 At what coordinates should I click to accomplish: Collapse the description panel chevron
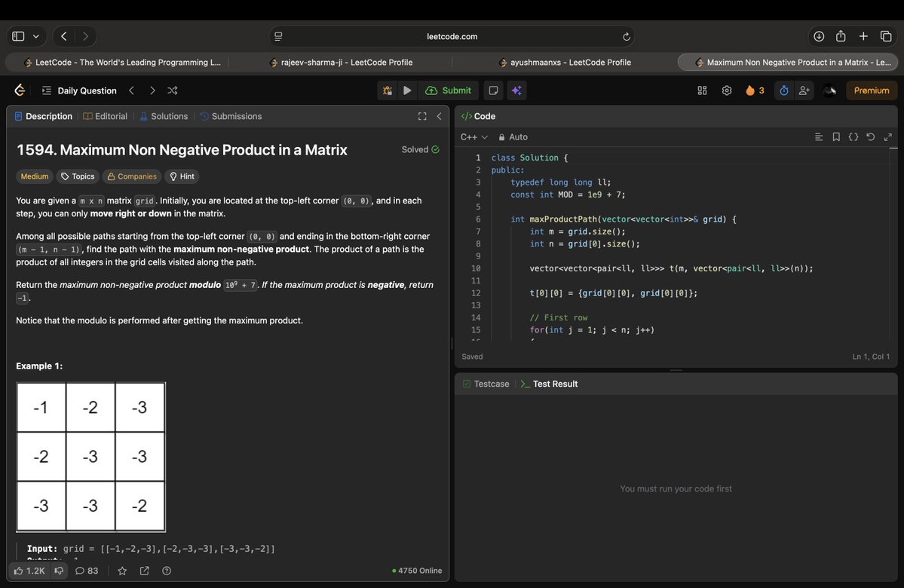pos(440,116)
